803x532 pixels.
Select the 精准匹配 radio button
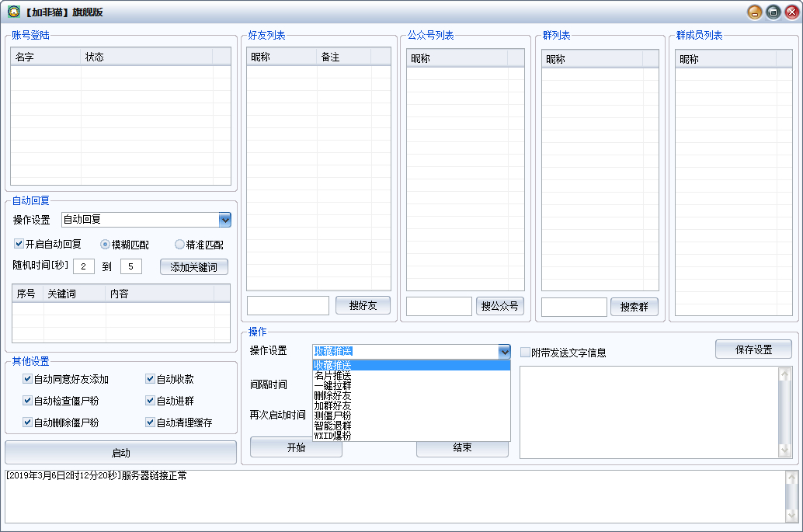click(x=180, y=244)
